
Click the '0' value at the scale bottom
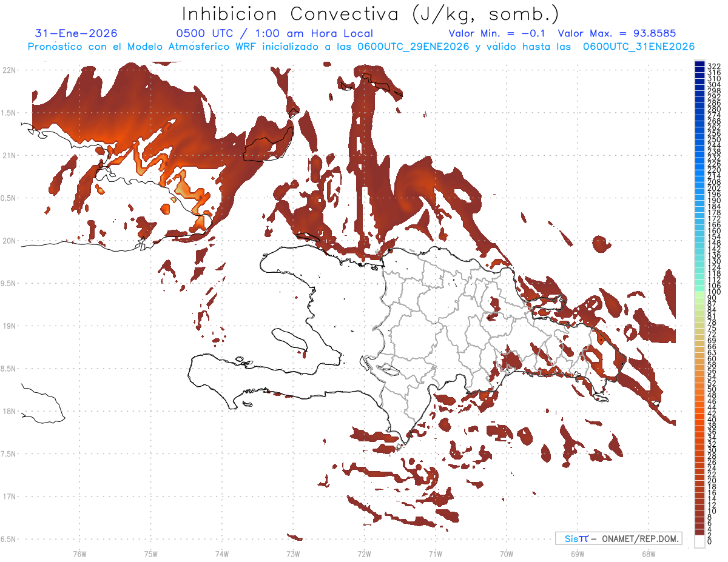click(710, 541)
